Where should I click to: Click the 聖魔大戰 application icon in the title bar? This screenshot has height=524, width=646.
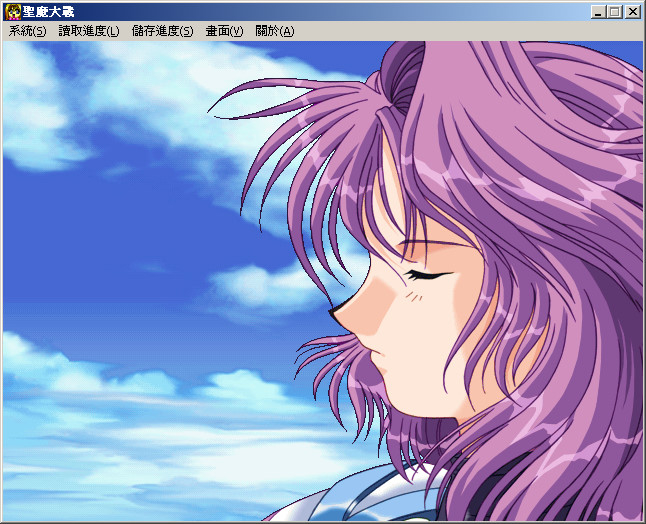click(x=13, y=12)
